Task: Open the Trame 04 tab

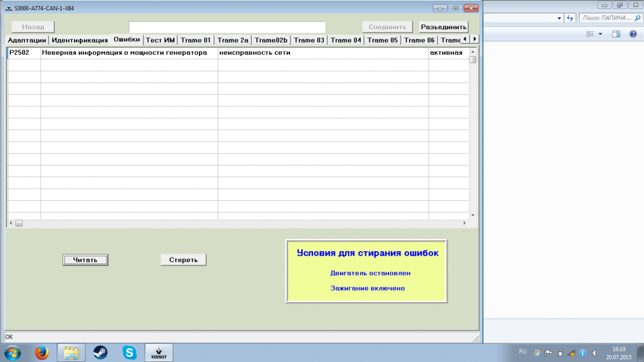Action: (x=346, y=40)
